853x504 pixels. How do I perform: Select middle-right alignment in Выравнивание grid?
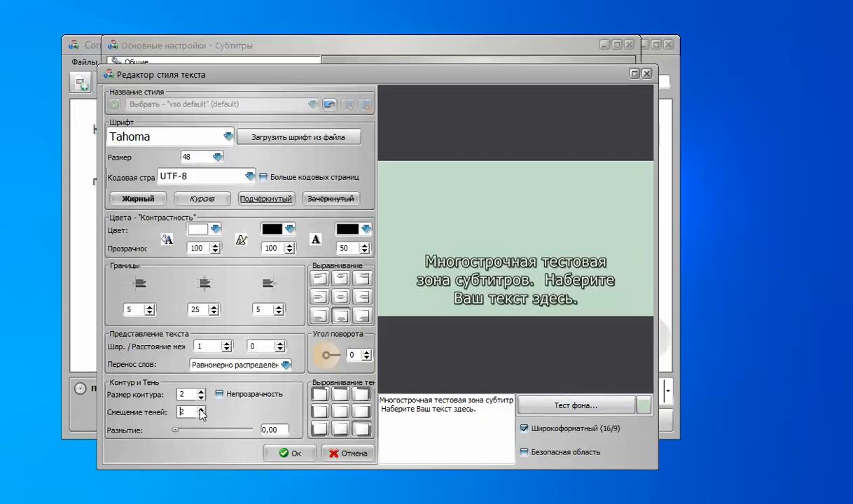coord(361,297)
